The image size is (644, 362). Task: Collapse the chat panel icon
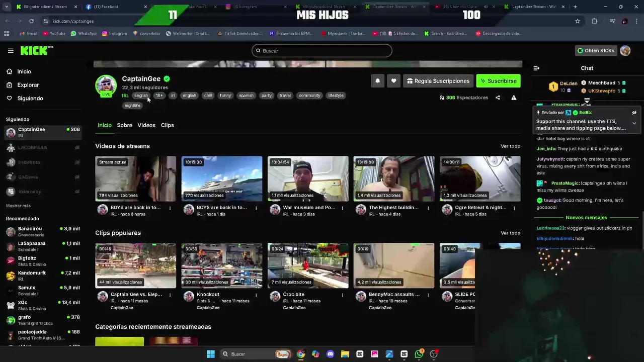(536, 68)
